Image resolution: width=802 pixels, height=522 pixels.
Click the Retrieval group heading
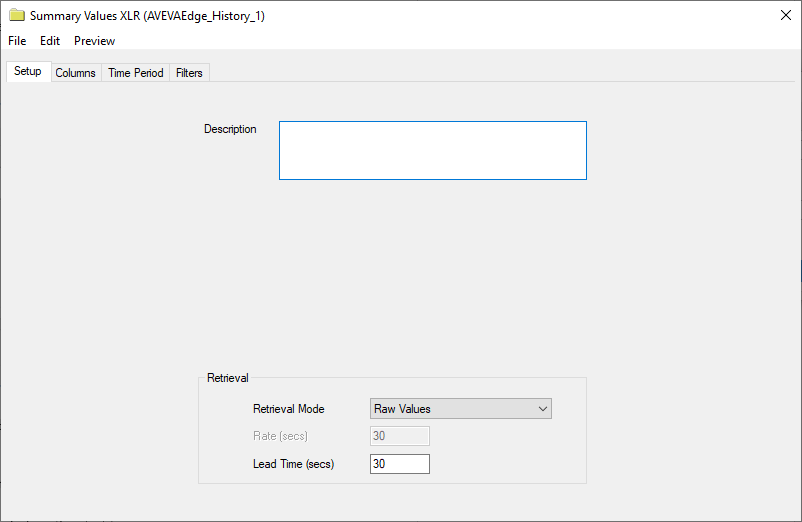(x=228, y=378)
